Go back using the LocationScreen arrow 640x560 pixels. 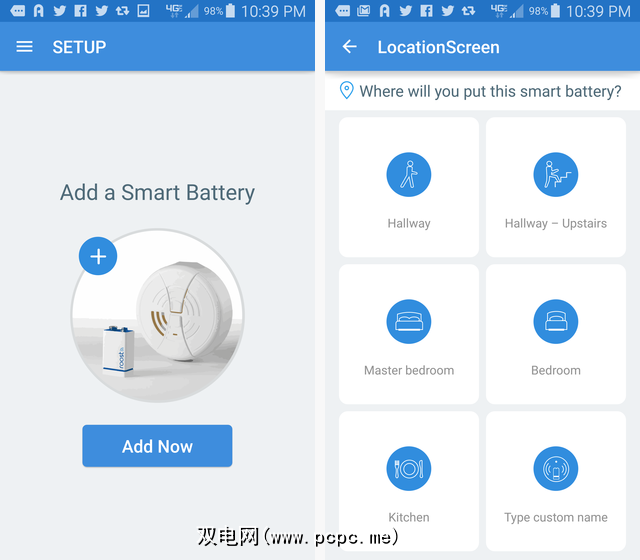tap(349, 47)
